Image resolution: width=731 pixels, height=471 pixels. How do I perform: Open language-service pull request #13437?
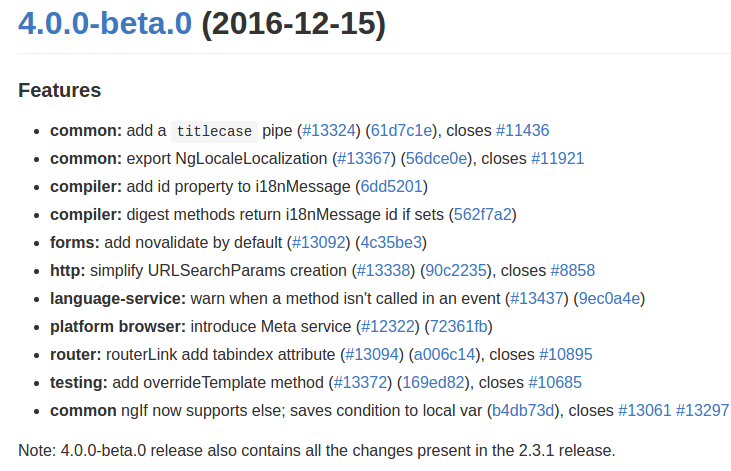coord(539,298)
